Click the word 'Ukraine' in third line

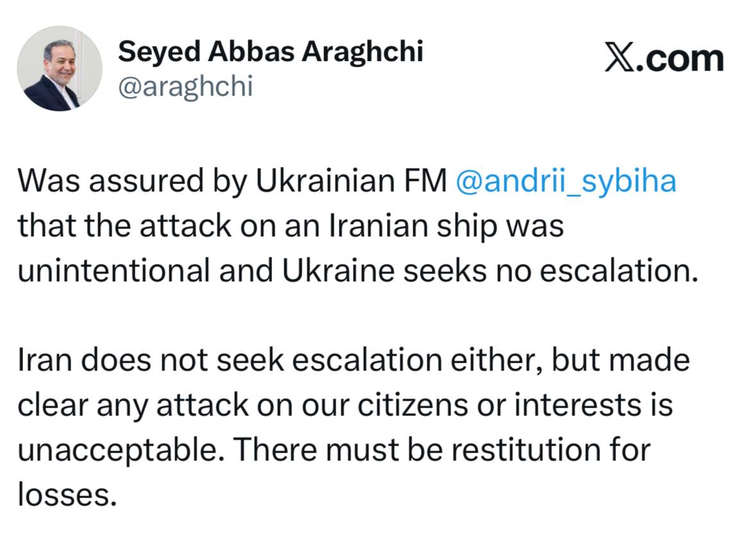(x=338, y=270)
